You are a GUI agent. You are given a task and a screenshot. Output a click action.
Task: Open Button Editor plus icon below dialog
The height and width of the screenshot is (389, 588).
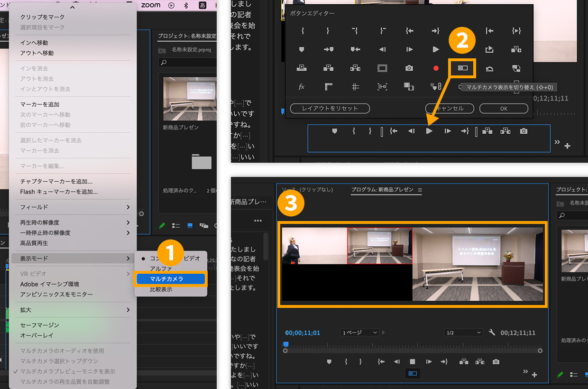pyautogui.click(x=567, y=146)
